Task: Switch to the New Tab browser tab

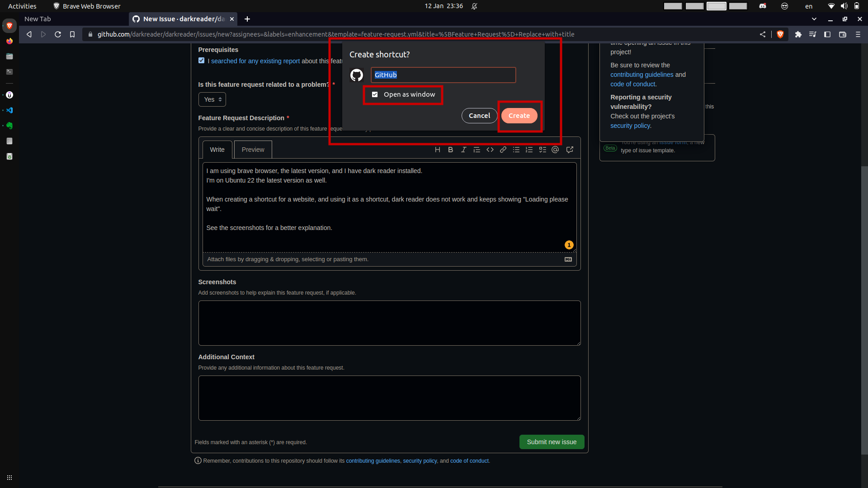Action: 74,19
